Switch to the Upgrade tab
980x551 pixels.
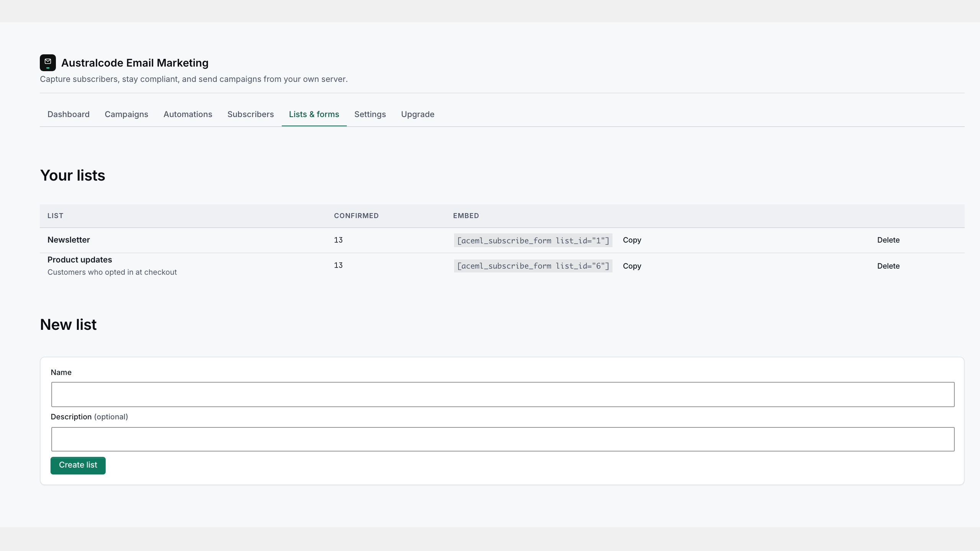point(418,114)
